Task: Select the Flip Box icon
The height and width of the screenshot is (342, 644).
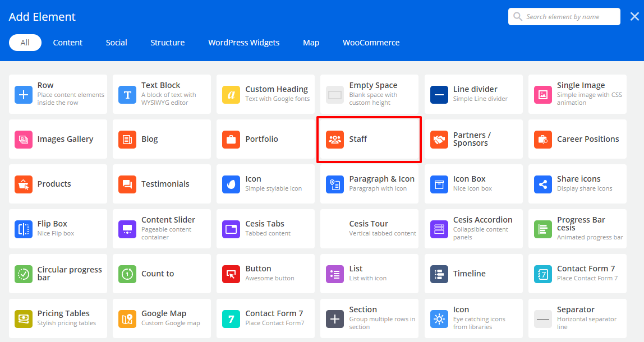Action: pos(24,229)
